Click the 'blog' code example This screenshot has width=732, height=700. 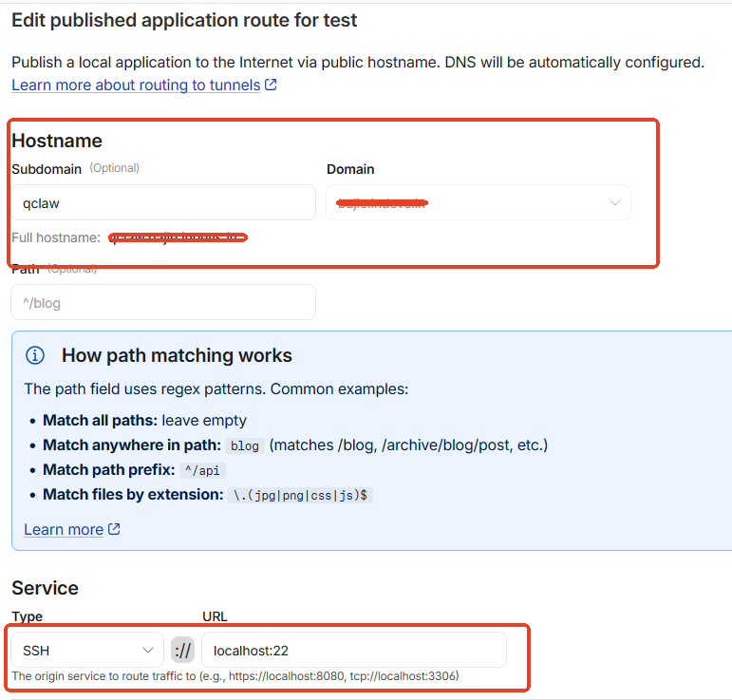pos(245,446)
